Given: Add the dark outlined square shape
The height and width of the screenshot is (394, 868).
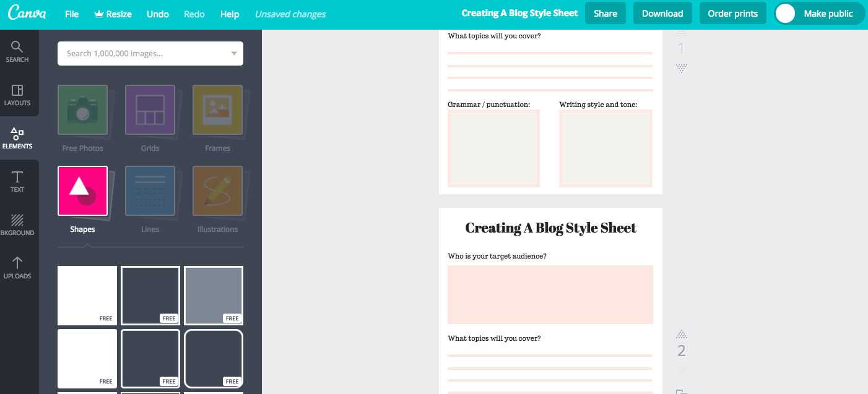Looking at the screenshot, I should [x=150, y=296].
